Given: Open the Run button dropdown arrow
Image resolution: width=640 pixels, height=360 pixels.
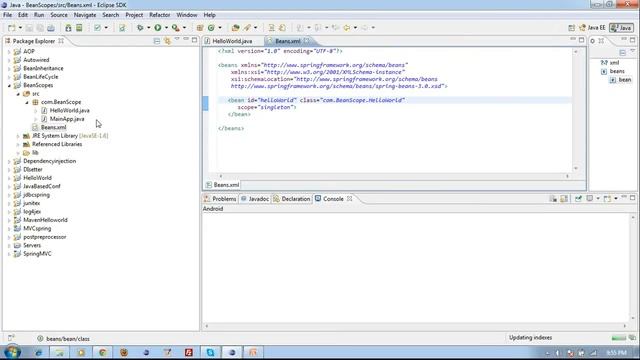Looking at the screenshot, I should pyautogui.click(x=166, y=28).
